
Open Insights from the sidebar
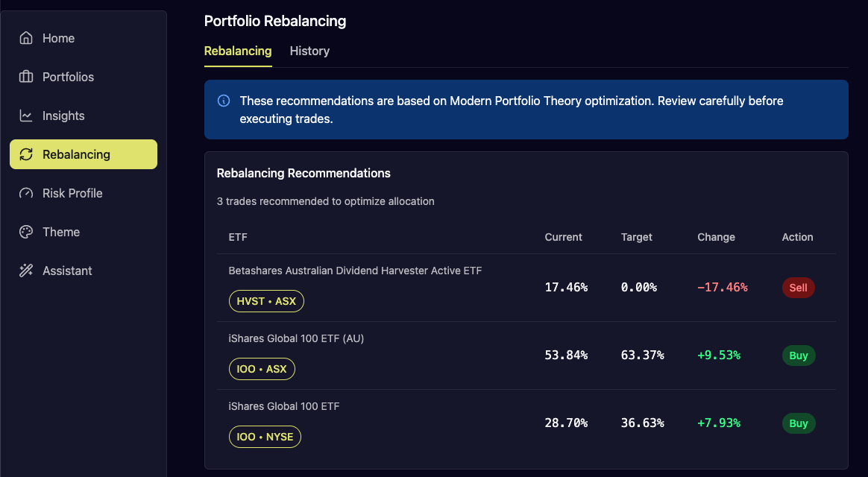coord(84,115)
